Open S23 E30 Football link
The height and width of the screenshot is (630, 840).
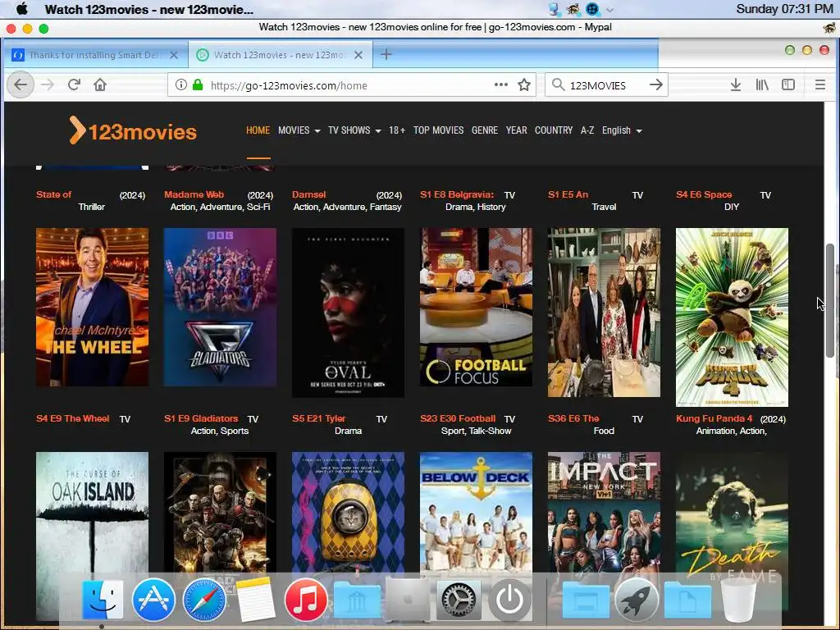coord(458,418)
